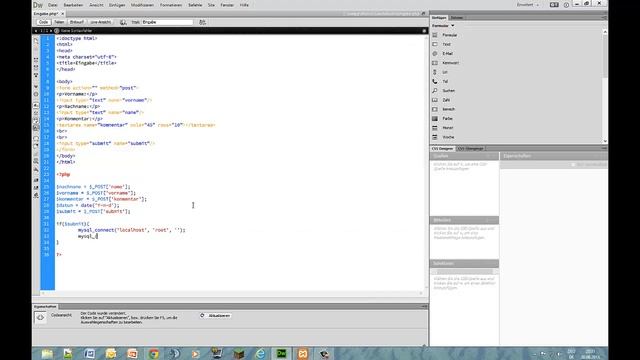The height and width of the screenshot is (360, 640).
Task: Open the Datei menu
Action: [x=53, y=5]
